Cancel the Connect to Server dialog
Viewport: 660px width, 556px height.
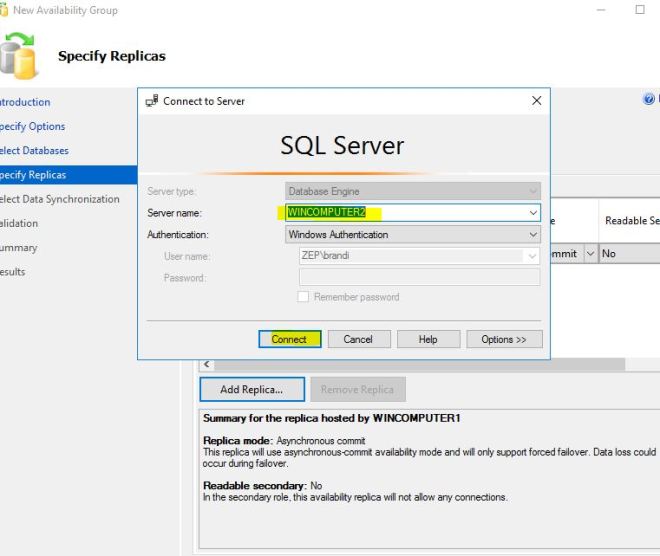(358, 339)
